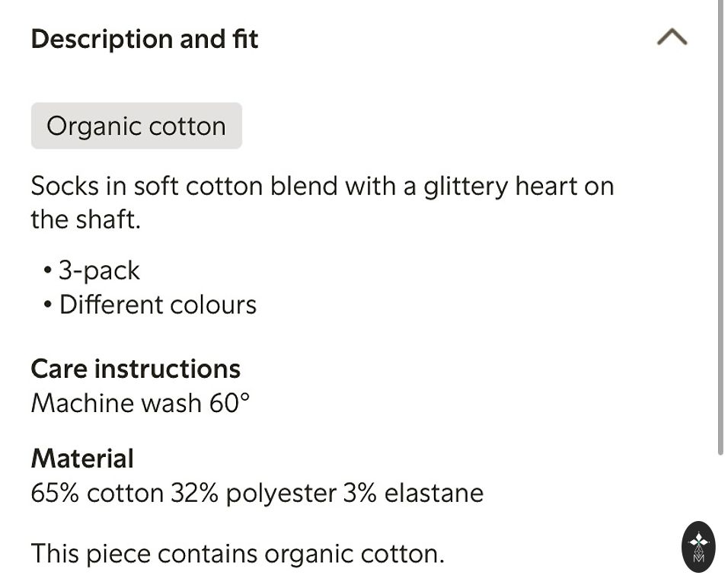Click the vertical scrollbar thumb
The height and width of the screenshot is (585, 728).
(720, 229)
